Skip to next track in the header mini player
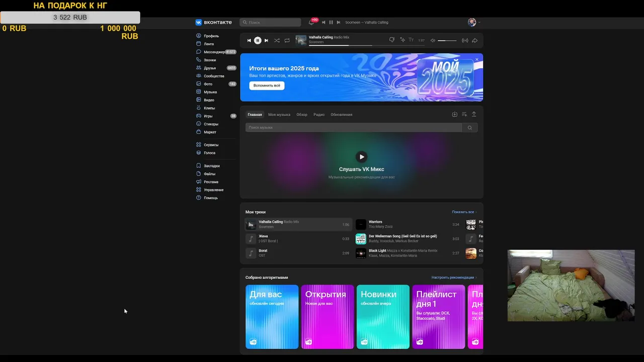The height and width of the screenshot is (362, 644). tap(339, 23)
